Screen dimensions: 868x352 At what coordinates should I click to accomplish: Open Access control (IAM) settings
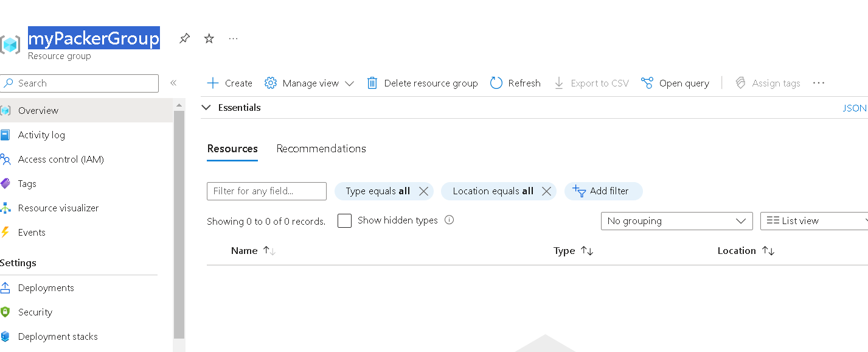pos(7,159)
